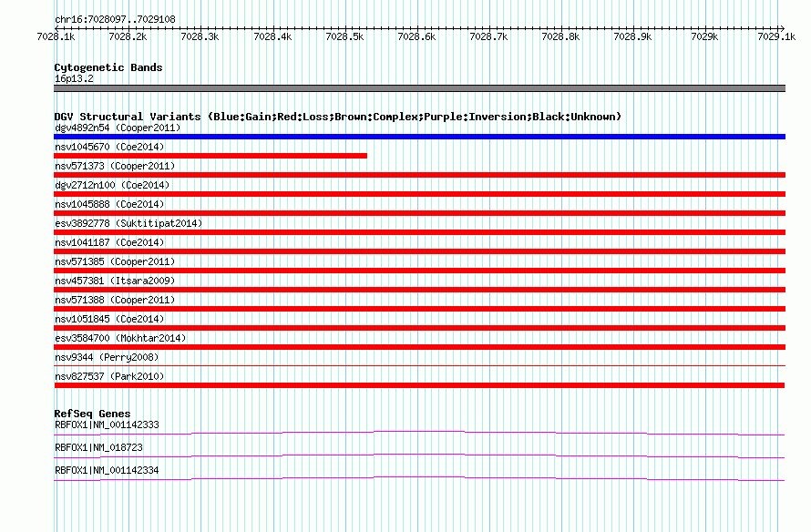Image resolution: width=811 pixels, height=532 pixels.
Task: Open the dgv4892n54 (Cooper2011) label
Action: pos(118,128)
